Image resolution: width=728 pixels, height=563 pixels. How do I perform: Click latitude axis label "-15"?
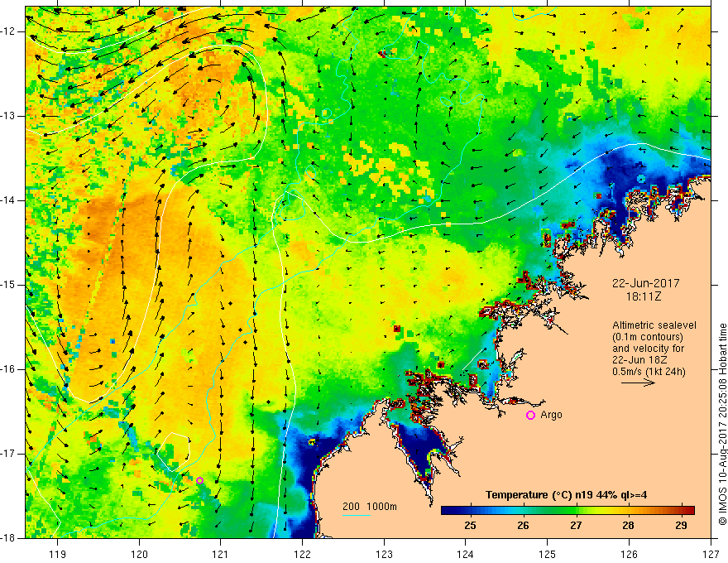point(9,285)
